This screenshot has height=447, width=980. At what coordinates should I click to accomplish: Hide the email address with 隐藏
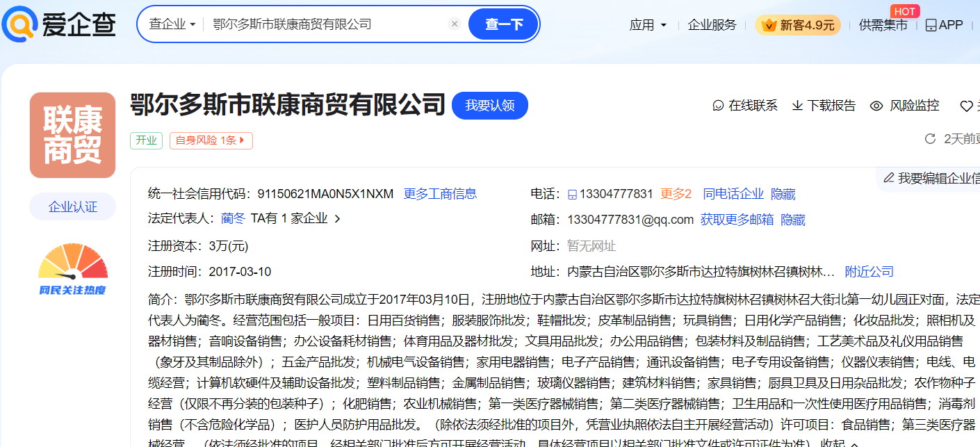[x=793, y=220]
